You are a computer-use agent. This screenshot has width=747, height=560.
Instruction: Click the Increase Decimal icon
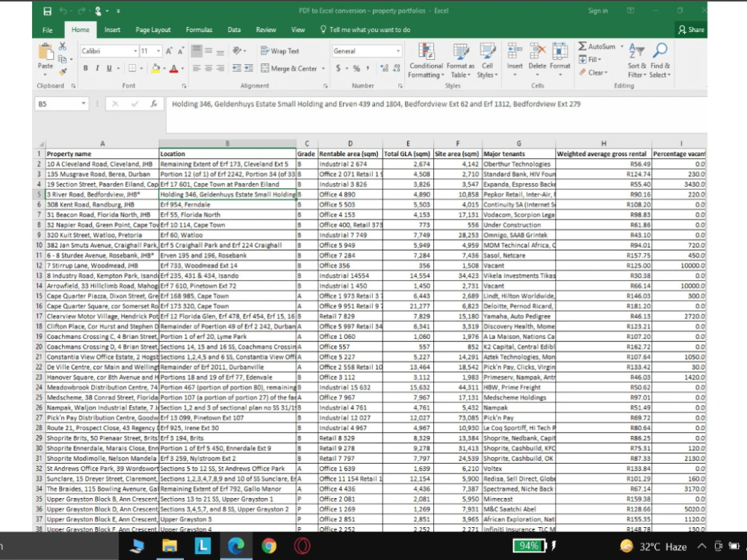click(x=385, y=69)
